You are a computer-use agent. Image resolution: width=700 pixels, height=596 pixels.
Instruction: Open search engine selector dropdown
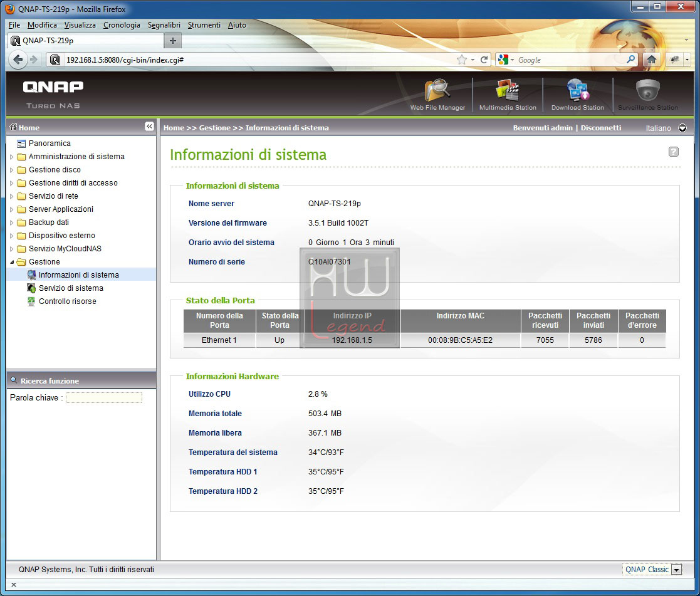click(506, 60)
